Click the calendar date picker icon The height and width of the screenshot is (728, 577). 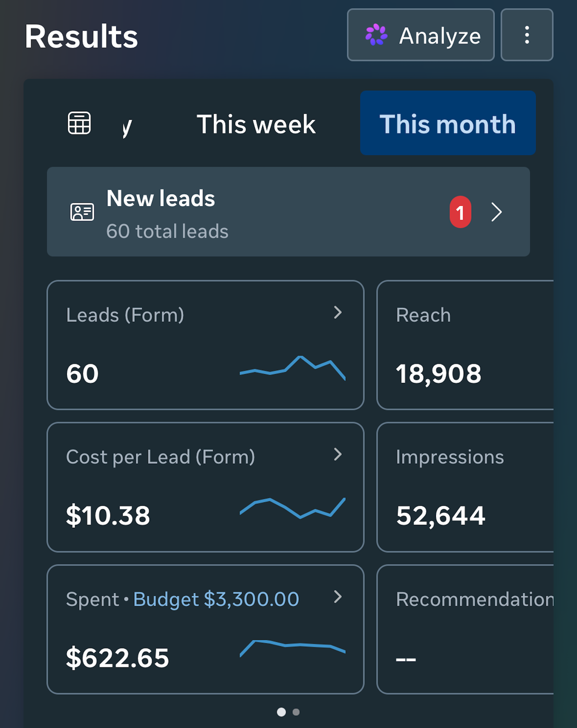(79, 123)
